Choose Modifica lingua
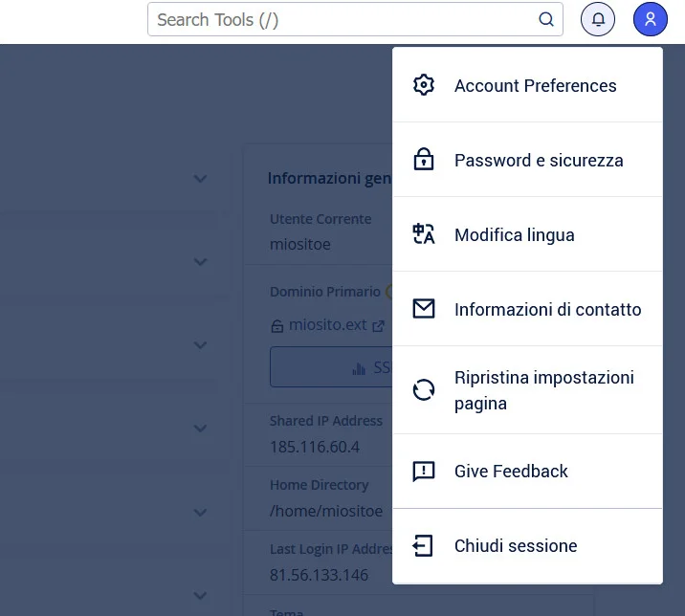The image size is (685, 616). coord(527,234)
